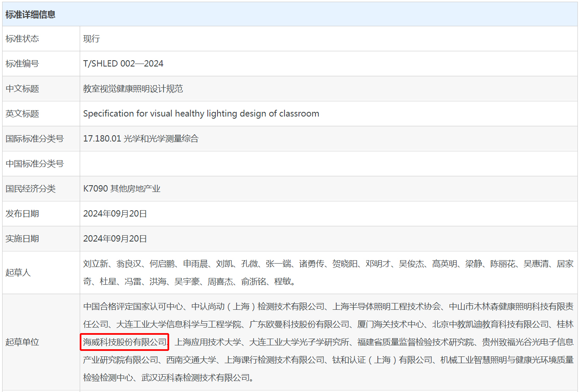Select the 起草人 label
Image resolution: width=580 pixels, height=392 pixels.
(18, 272)
